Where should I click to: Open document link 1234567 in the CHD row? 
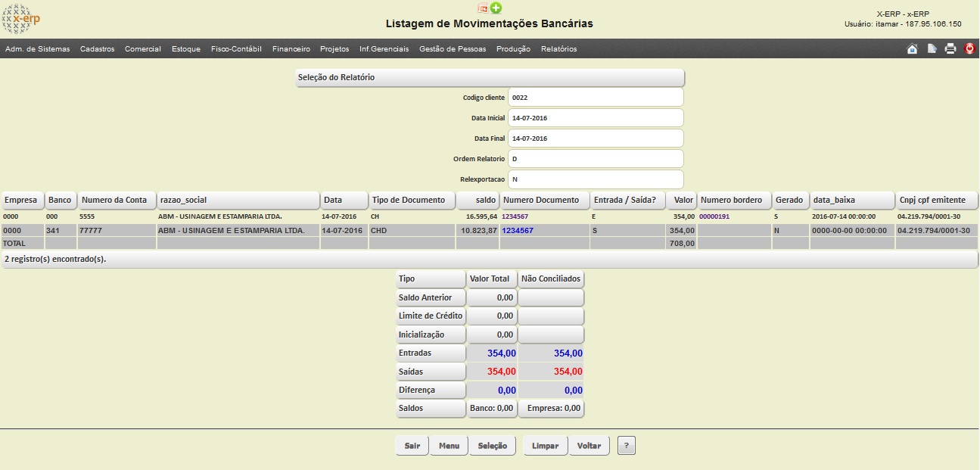[518, 230]
